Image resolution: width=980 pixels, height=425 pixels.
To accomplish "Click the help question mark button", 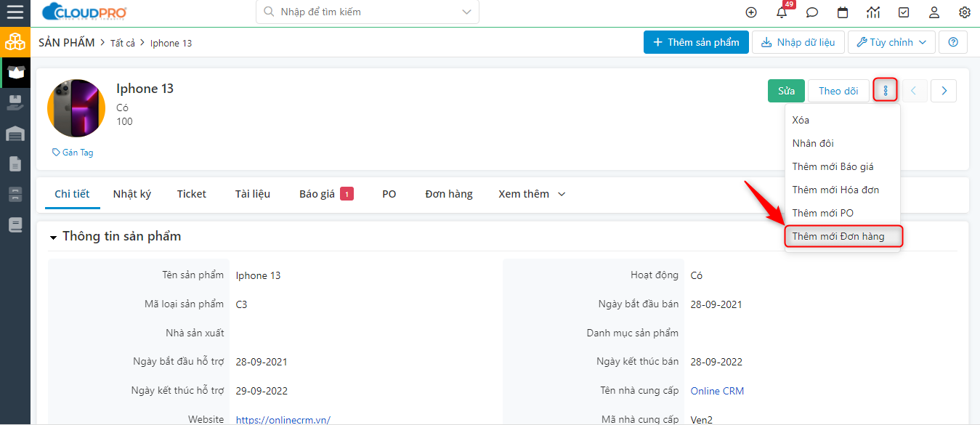I will (953, 42).
